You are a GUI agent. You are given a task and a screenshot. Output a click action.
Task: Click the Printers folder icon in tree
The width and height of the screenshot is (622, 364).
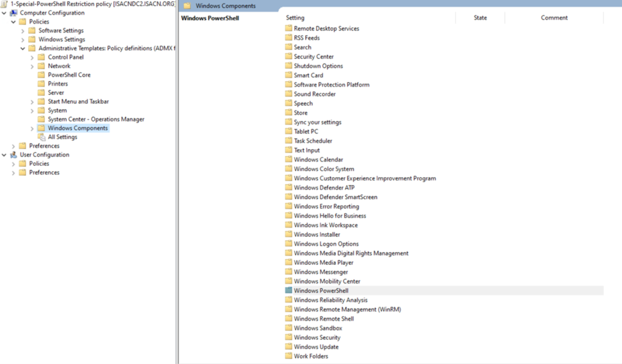coord(41,84)
